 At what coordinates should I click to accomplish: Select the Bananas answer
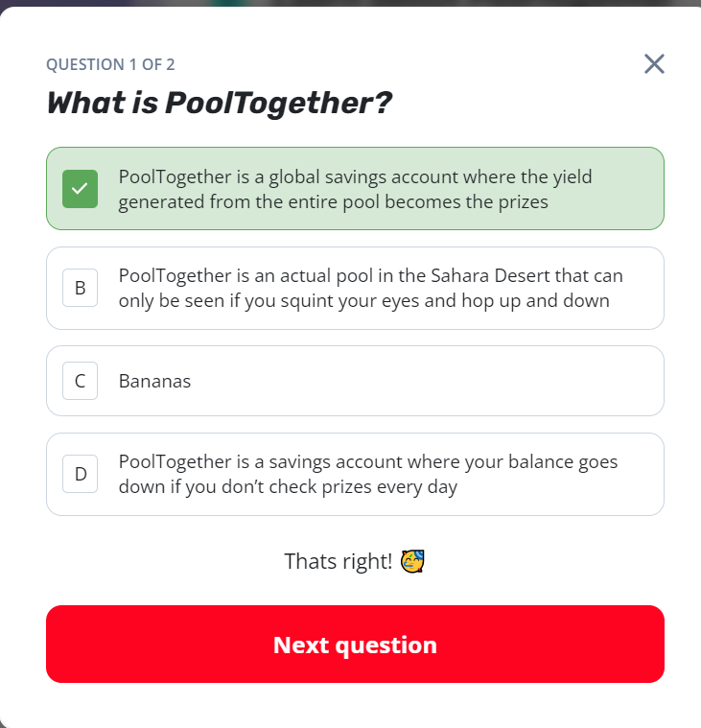point(155,381)
